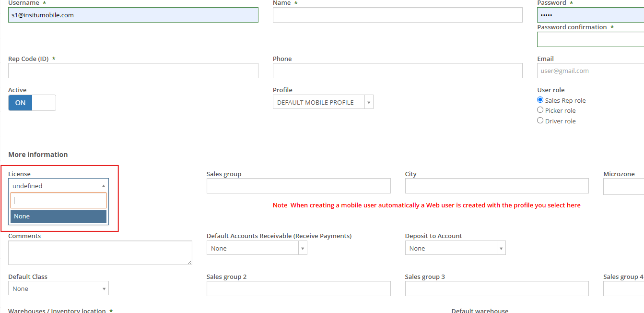Click the Email field with user@gmail.com placeholder
644x313 pixels.
pyautogui.click(x=590, y=71)
